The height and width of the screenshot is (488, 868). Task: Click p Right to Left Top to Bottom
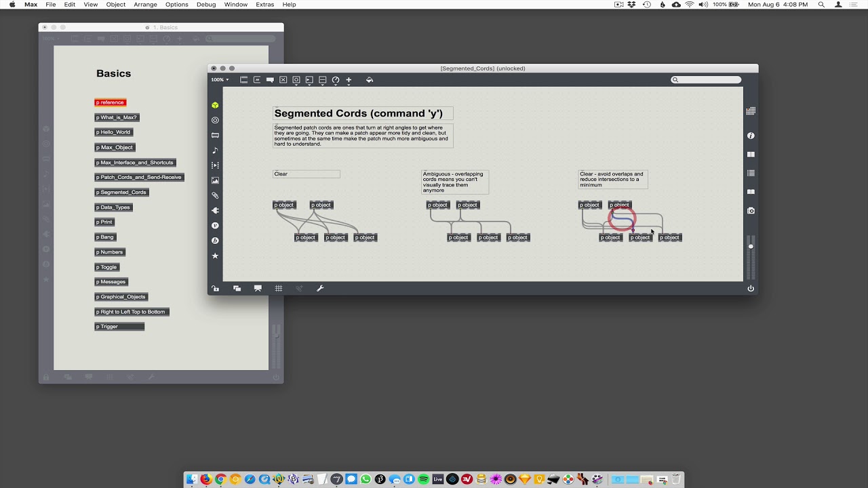point(131,312)
